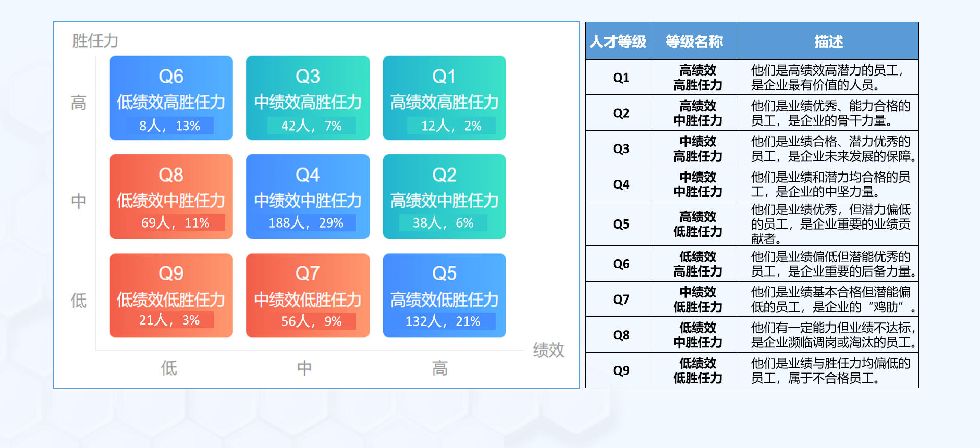Select the 描述 column header
Screen dimensions: 980x448
tap(828, 41)
